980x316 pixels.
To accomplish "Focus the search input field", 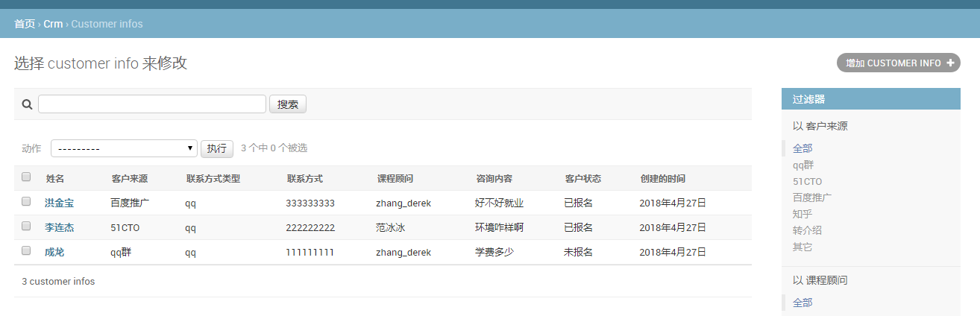I will 152,104.
